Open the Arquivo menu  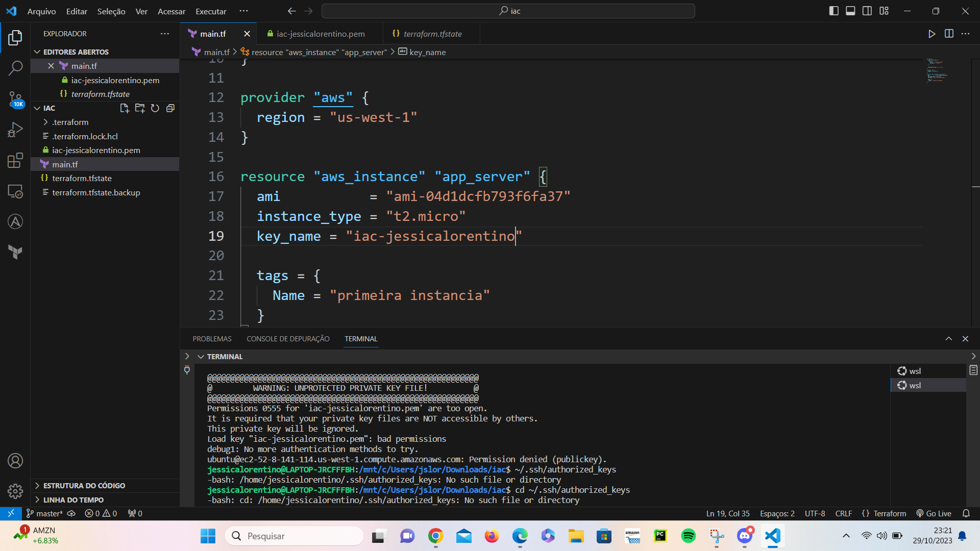[41, 11]
